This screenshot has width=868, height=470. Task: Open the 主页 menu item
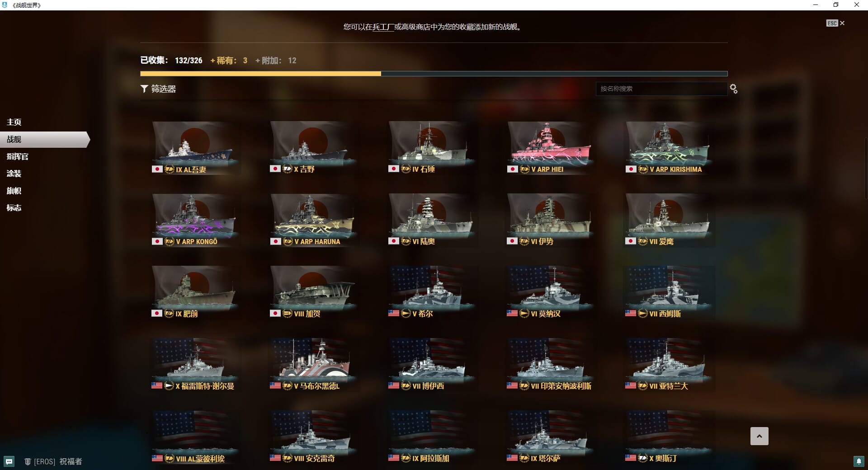14,122
